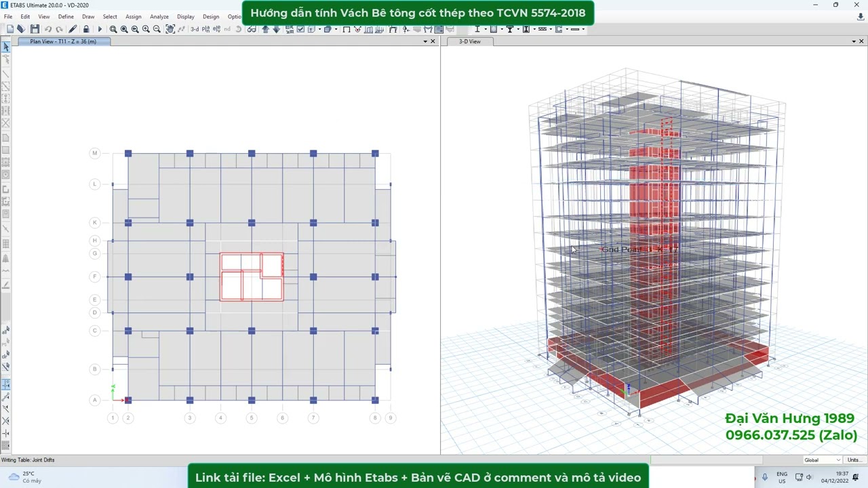Move down one story arrow
The image size is (868, 488).
276,29
